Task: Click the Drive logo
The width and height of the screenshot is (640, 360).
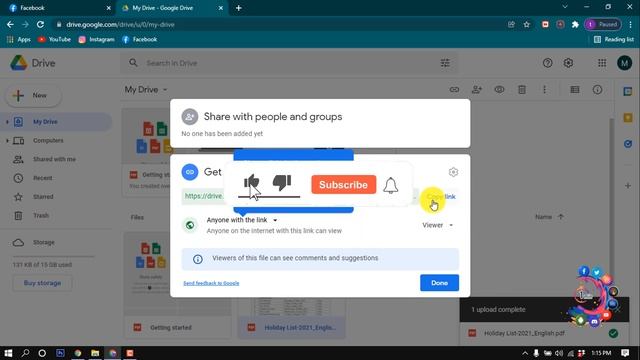Action: (33, 63)
